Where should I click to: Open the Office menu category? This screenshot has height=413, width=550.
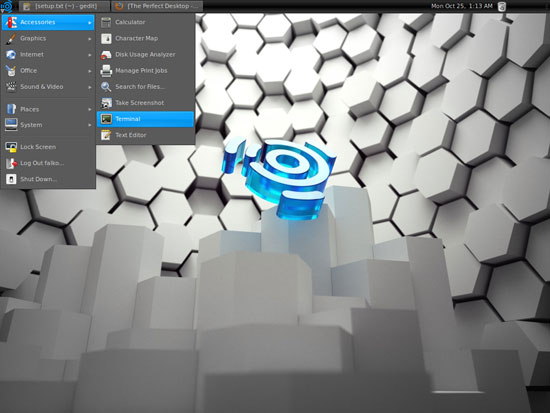[x=48, y=71]
